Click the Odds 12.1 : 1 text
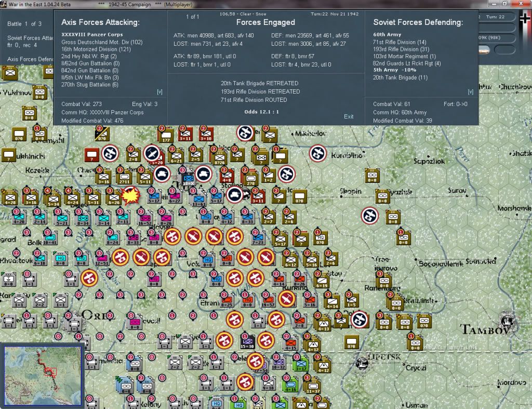532x409 pixels. click(x=262, y=112)
